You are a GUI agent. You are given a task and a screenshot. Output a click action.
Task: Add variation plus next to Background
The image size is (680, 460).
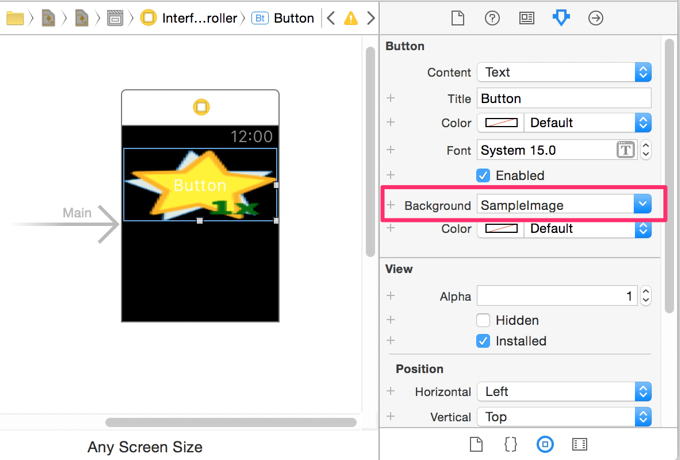pos(391,205)
